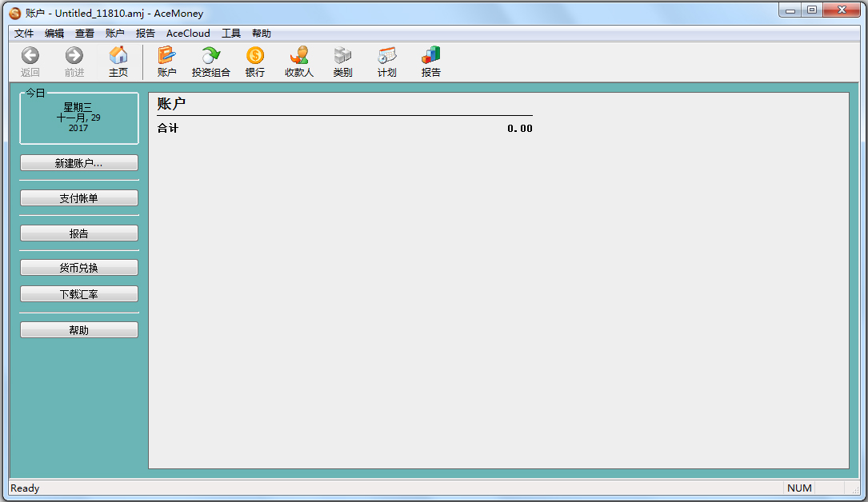Click the 支付帐单 button
Screen dimensions: 868x502
coord(79,198)
